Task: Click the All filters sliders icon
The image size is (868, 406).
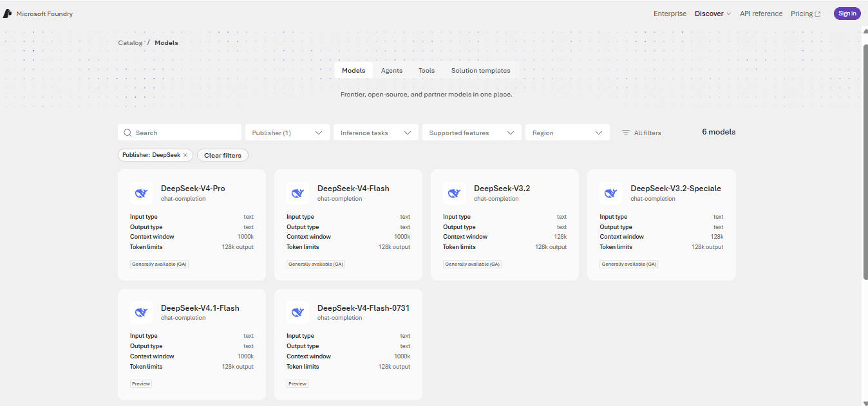Action: coord(625,133)
